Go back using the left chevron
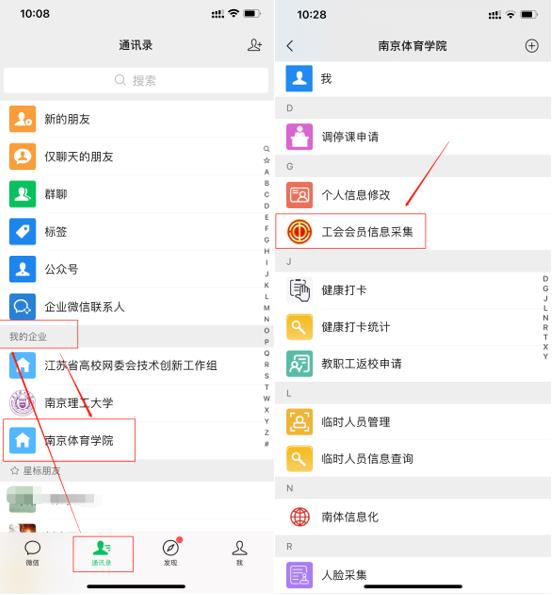Image resolution: width=555 pixels, height=595 pixels. pyautogui.click(x=290, y=46)
